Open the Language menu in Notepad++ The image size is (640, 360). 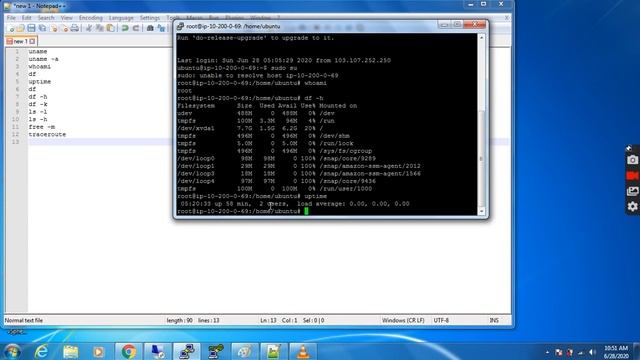[x=121, y=18]
